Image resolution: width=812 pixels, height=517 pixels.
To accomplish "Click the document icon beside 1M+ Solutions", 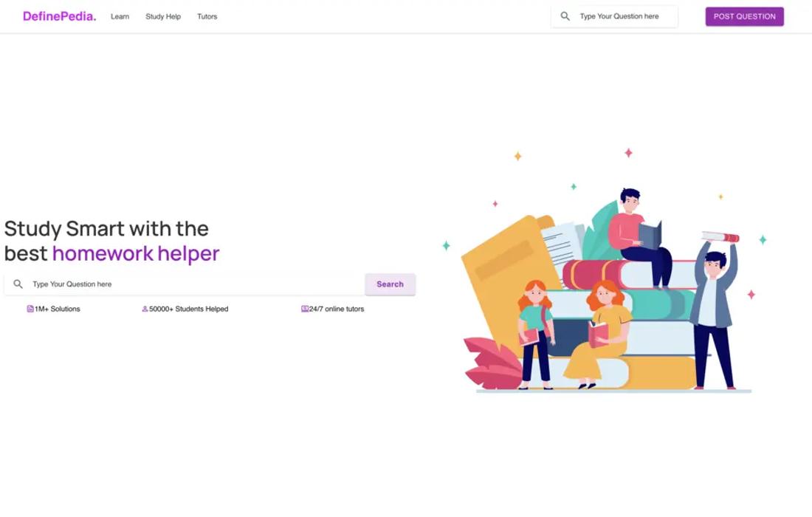I will click(30, 309).
